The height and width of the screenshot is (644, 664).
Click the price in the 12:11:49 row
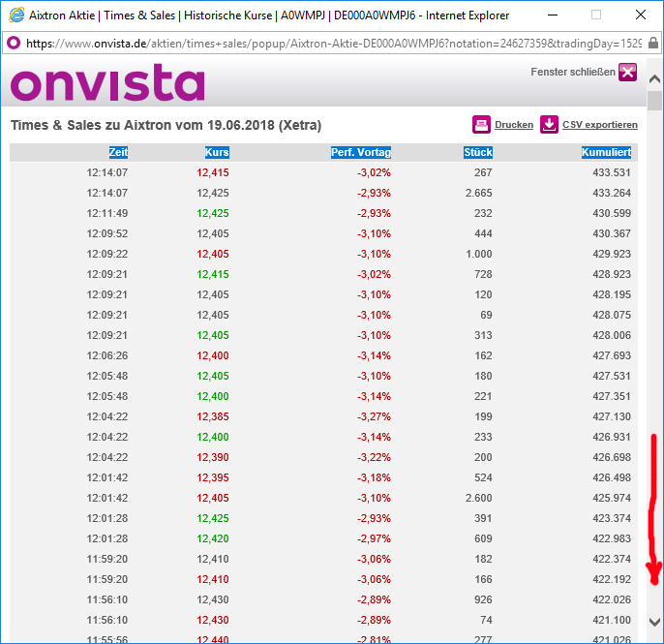click(213, 213)
